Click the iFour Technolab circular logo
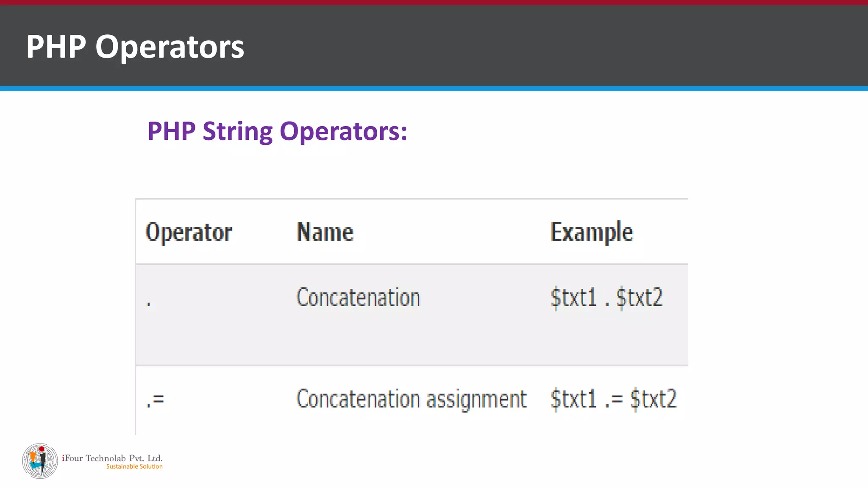 click(40, 461)
